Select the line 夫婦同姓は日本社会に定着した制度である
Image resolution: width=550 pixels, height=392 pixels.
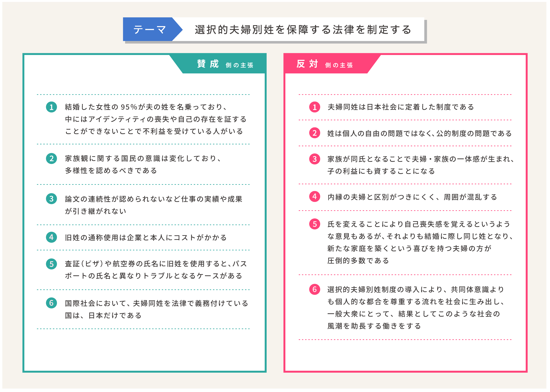401,107
